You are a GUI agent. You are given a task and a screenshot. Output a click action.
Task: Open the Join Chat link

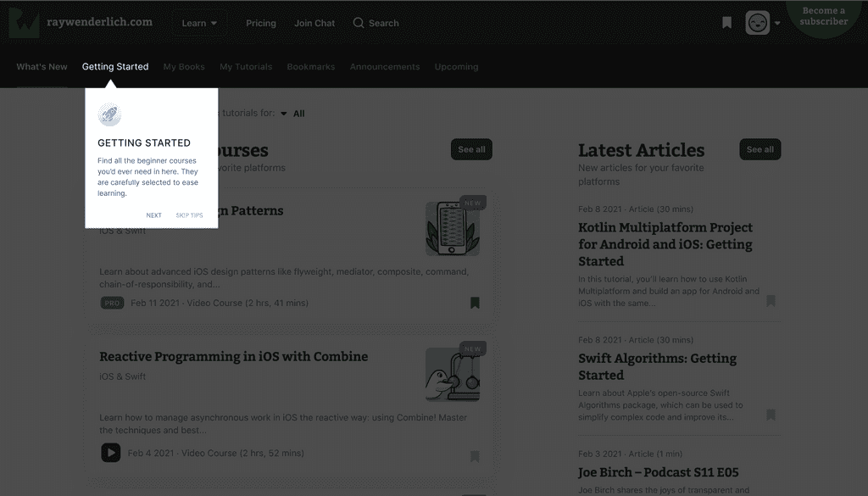point(314,23)
